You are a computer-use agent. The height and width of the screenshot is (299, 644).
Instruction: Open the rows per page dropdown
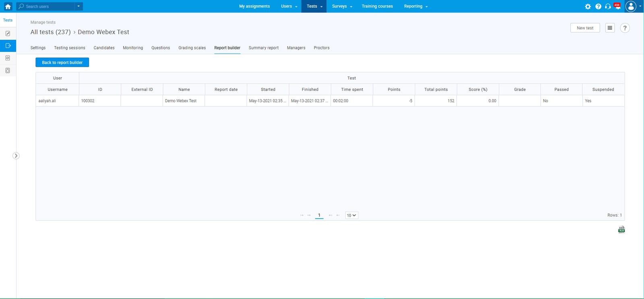point(351,215)
